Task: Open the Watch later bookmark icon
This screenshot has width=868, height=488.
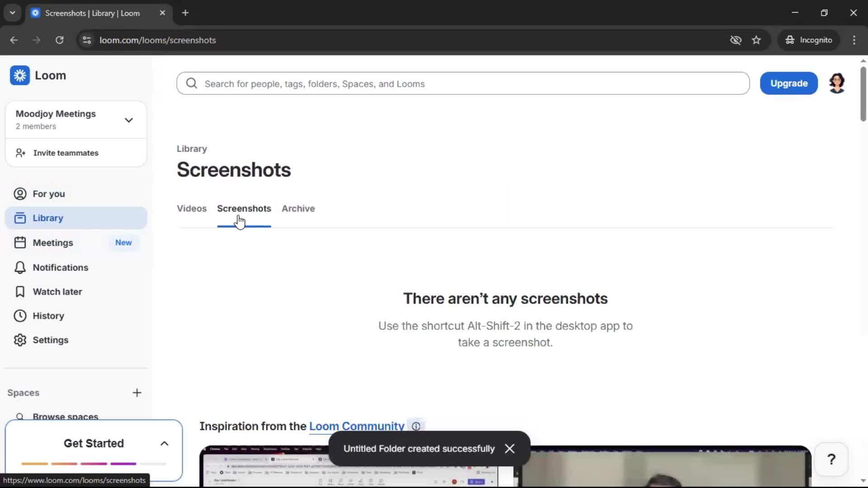Action: coord(20,291)
